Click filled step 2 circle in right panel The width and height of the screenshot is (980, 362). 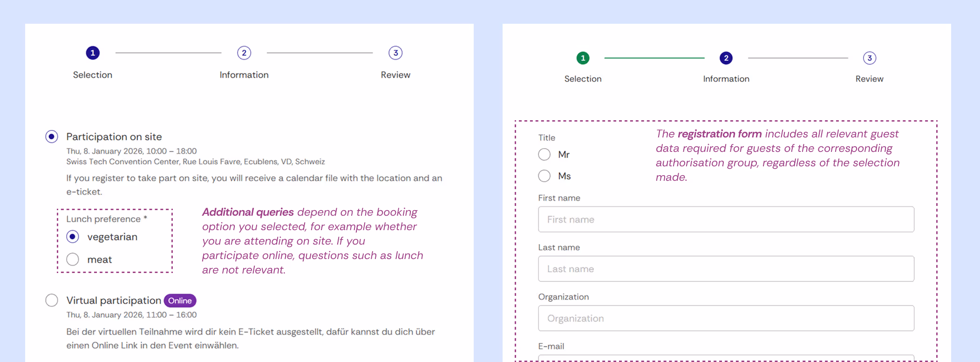[x=726, y=58]
